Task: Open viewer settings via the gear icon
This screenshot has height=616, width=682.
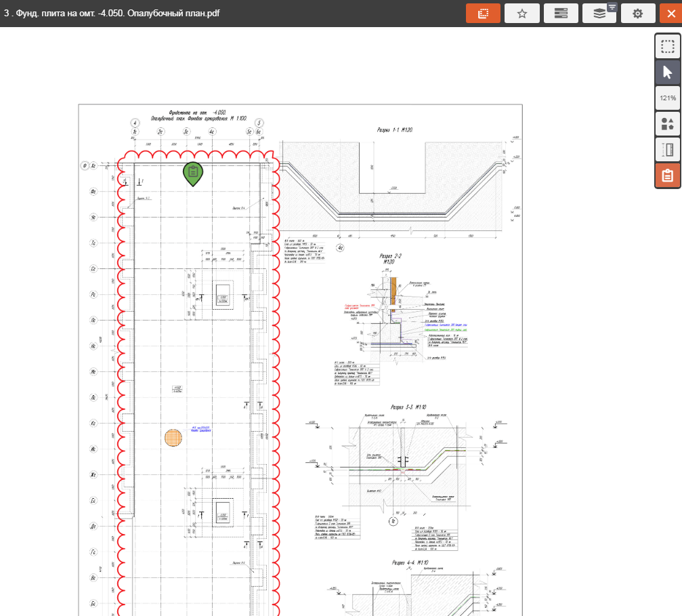Action: (x=637, y=14)
